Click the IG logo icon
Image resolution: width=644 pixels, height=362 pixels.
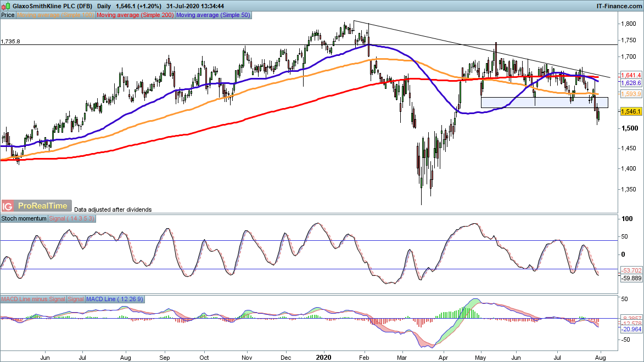click(8, 206)
